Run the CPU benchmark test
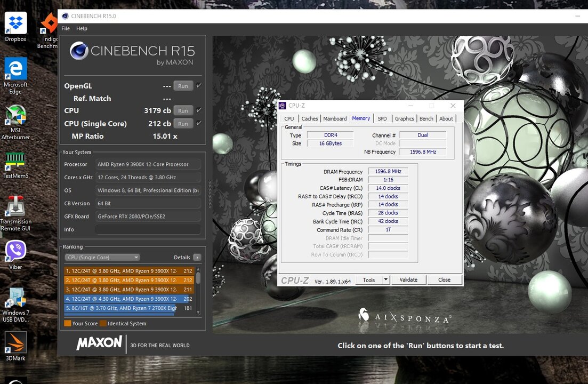This screenshot has width=588, height=384. pyautogui.click(x=183, y=110)
